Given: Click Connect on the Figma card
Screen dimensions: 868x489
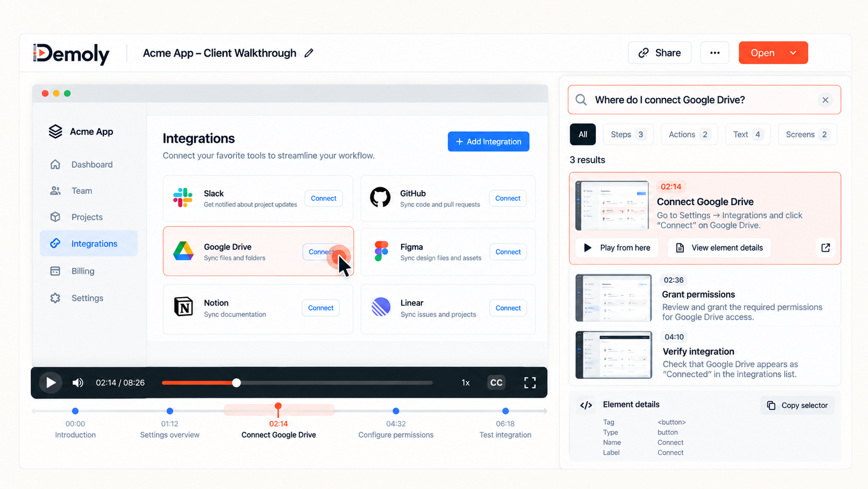Looking at the screenshot, I should (508, 252).
